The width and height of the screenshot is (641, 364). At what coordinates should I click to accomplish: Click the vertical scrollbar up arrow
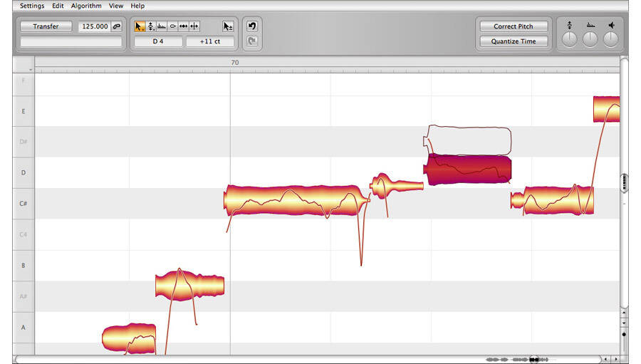(624, 313)
